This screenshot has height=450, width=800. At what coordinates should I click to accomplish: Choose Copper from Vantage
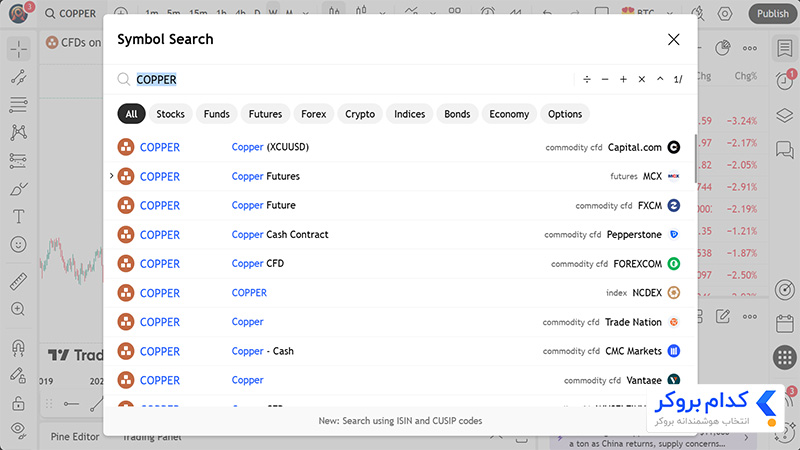tap(399, 380)
